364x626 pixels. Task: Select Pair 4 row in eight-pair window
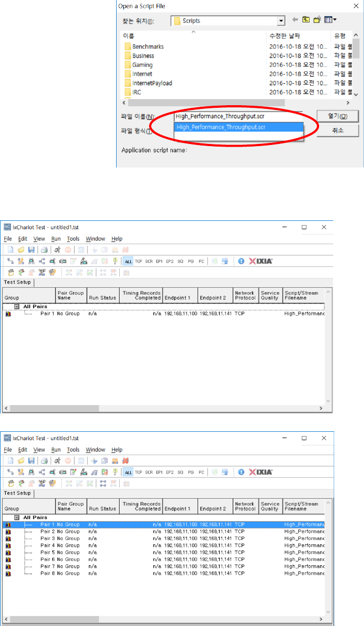(164, 545)
